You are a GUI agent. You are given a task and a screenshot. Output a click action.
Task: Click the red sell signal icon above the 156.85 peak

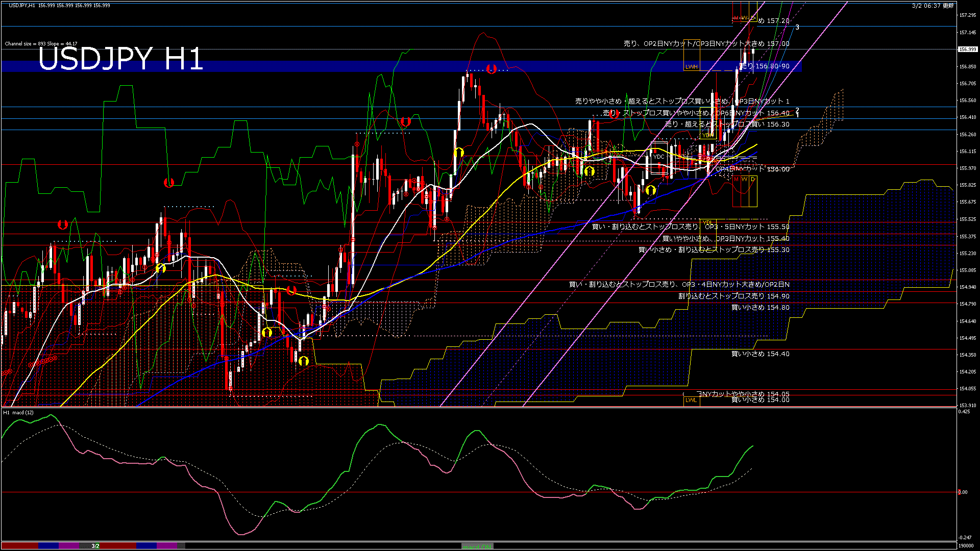492,67
